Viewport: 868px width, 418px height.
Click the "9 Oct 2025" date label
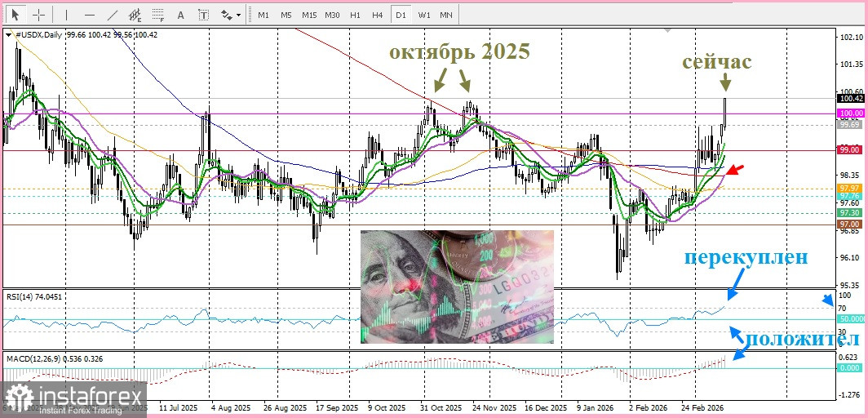point(387,407)
